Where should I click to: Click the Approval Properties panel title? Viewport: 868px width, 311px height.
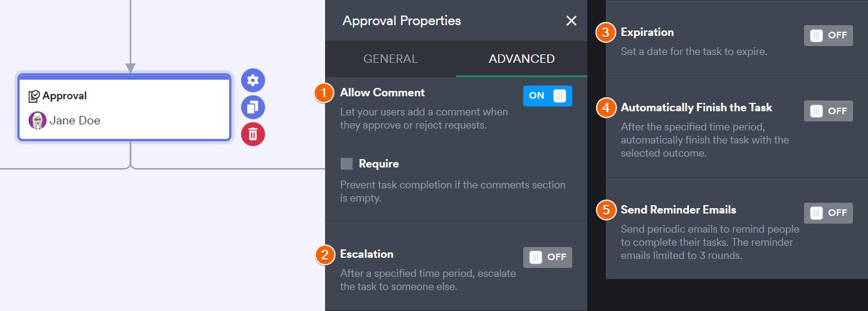(x=402, y=21)
